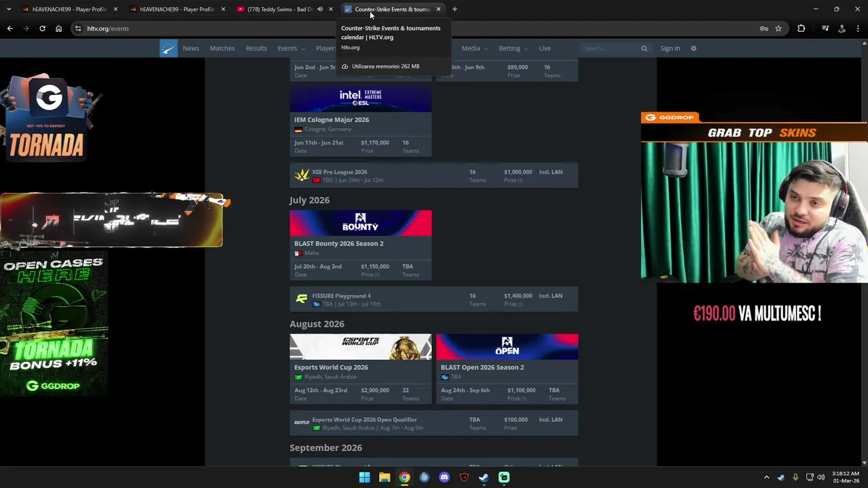Click the page scrollbar down arrow
This screenshot has width=868, height=488.
pos(864,462)
